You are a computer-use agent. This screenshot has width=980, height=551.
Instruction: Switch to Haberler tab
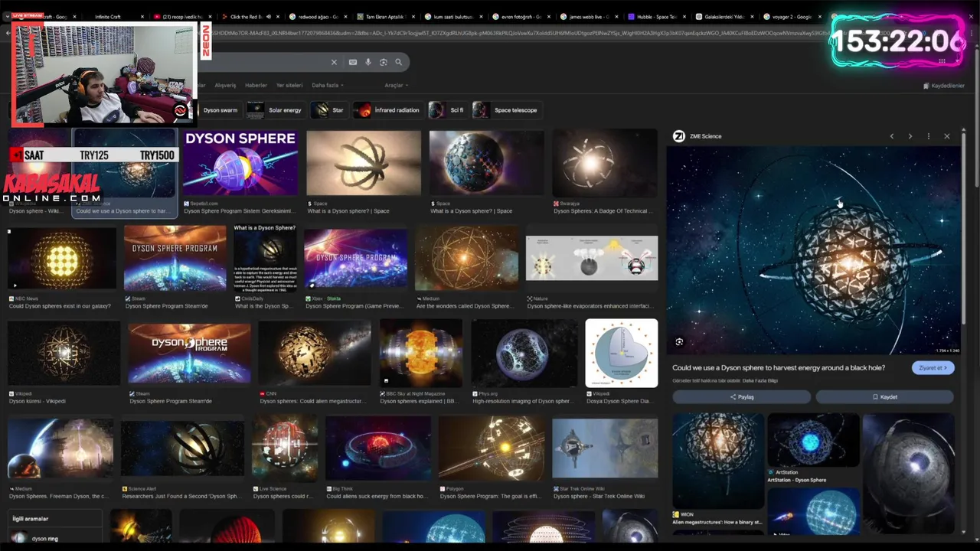point(256,85)
